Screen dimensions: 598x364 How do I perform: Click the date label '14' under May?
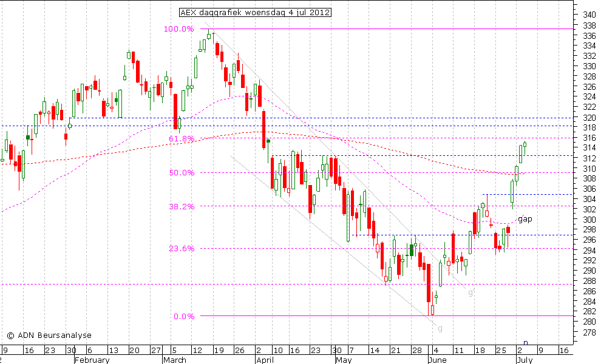[374, 350]
